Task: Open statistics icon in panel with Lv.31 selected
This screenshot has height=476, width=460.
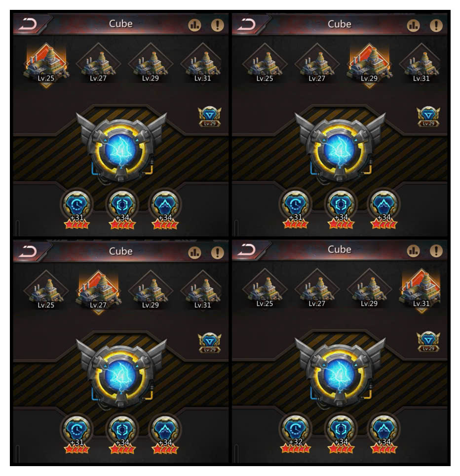Action: 413,251
